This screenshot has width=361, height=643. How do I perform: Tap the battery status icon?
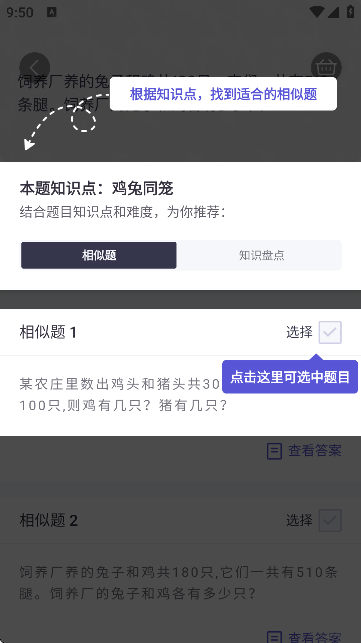tap(350, 11)
